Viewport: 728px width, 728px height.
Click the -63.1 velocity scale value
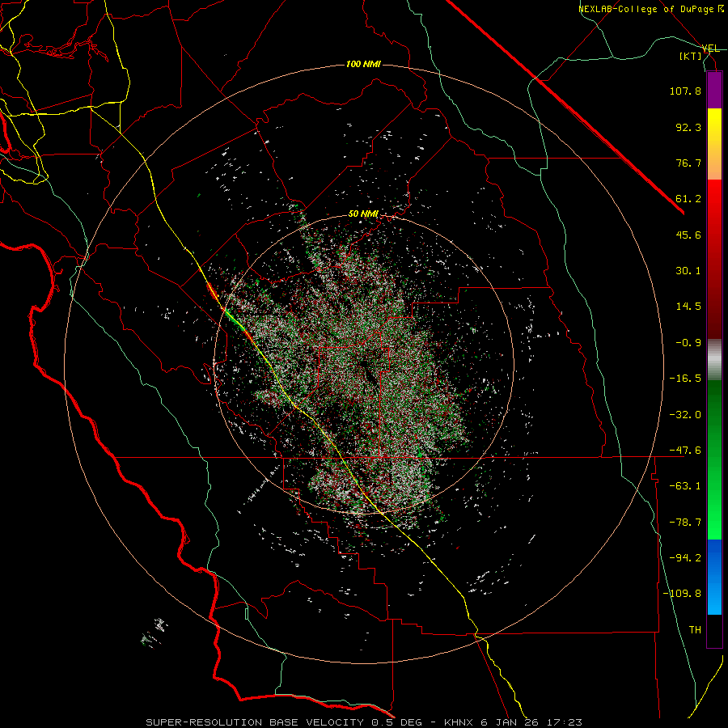click(x=685, y=486)
